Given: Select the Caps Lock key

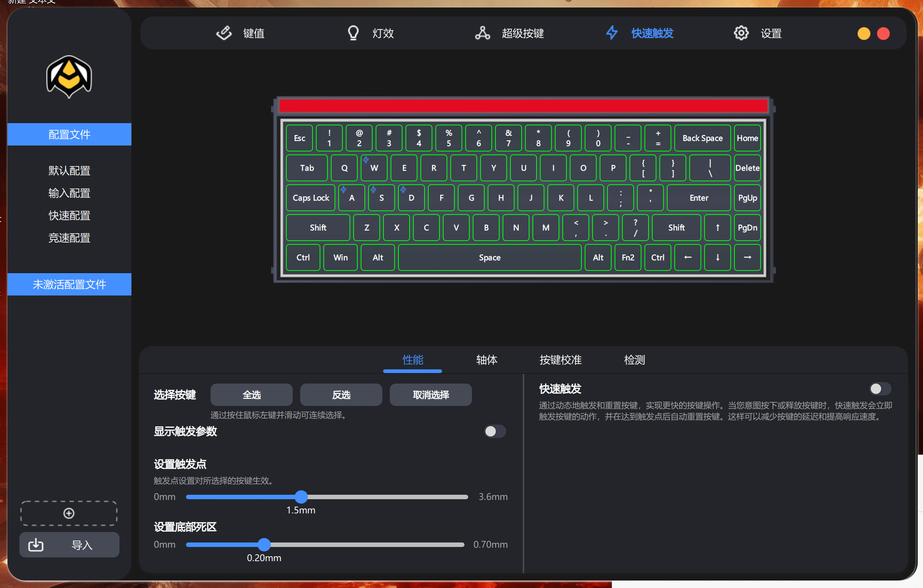Looking at the screenshot, I should [311, 198].
